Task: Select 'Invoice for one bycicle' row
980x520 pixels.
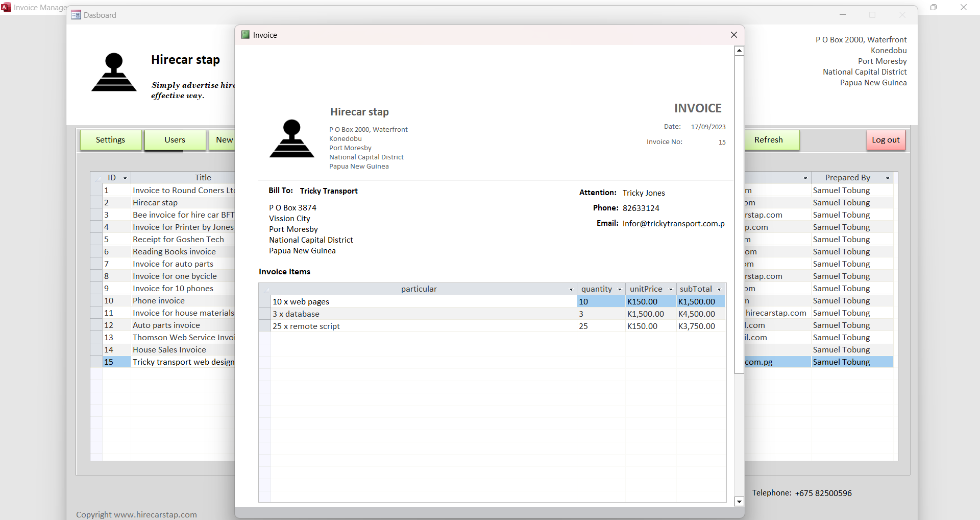Action: (183, 276)
